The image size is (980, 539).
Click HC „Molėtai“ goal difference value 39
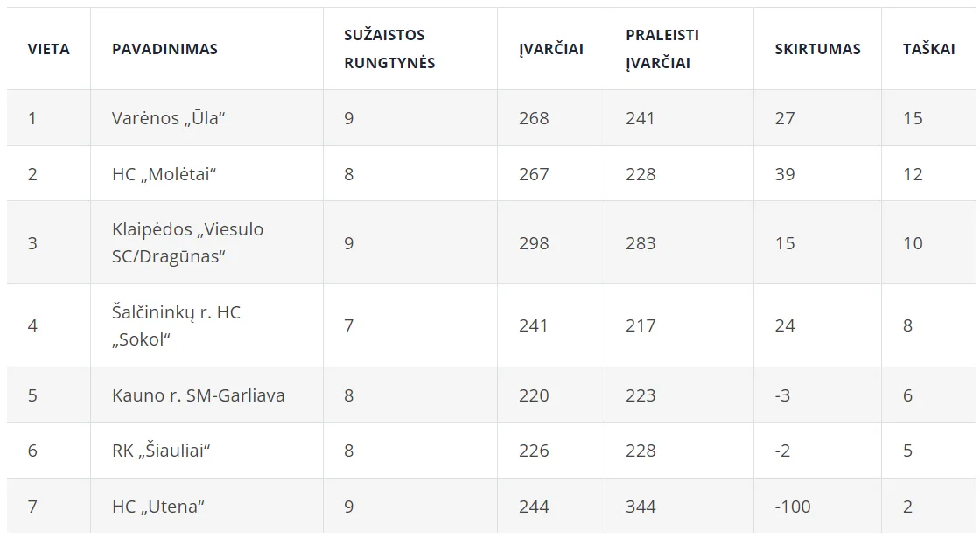[x=785, y=174]
